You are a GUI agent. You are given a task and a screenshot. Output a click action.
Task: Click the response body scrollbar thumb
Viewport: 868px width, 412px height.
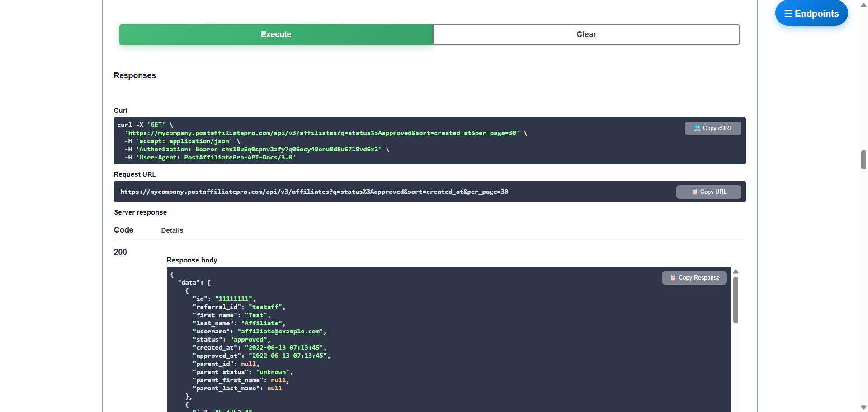tap(736, 300)
